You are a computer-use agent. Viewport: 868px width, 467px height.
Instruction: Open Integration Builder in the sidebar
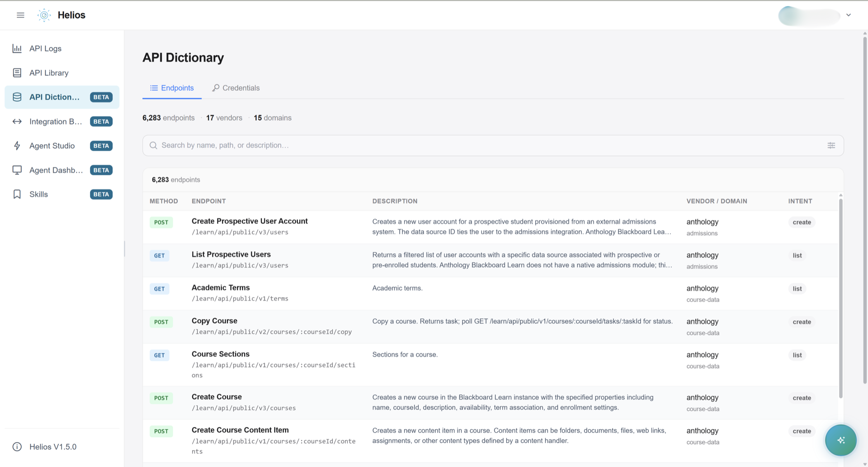coord(62,121)
